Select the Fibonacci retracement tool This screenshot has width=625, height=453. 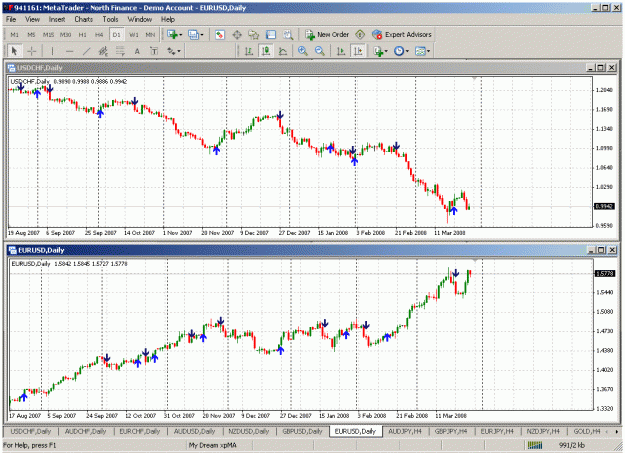tap(120, 51)
